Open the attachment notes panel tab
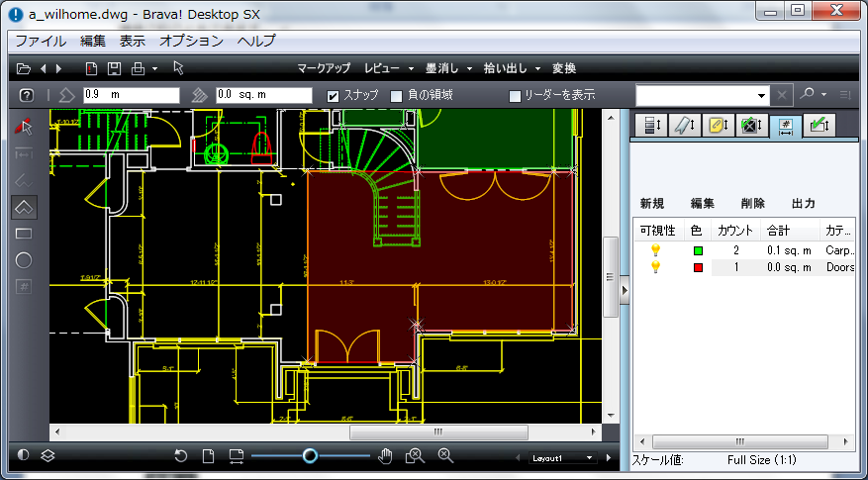This screenshot has width=868, height=480. (718, 125)
